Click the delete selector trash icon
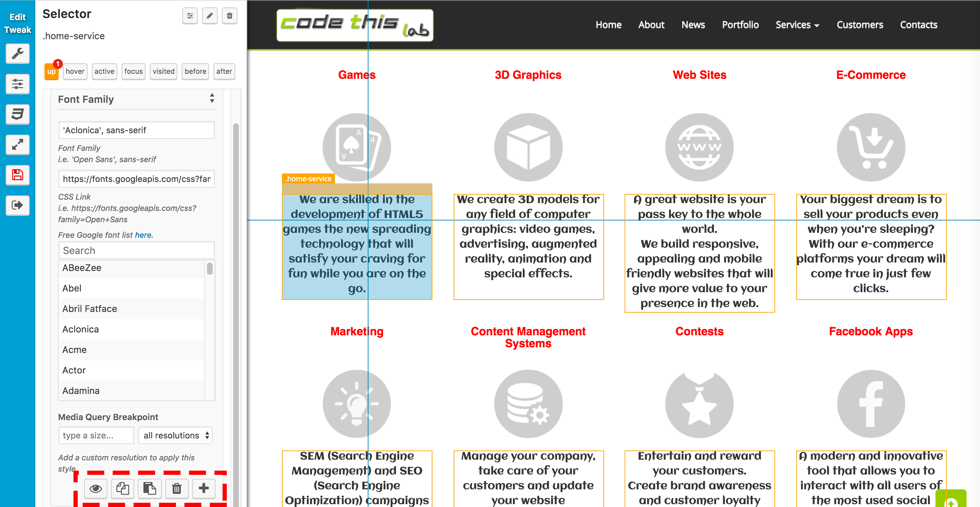Screen dimensions: 980x507 click(230, 14)
